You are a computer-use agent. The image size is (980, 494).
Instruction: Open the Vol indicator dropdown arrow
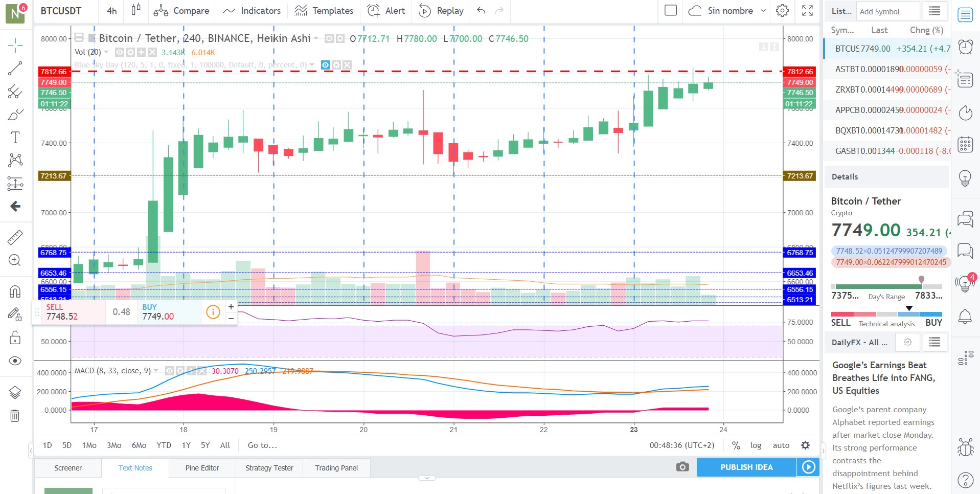pos(106,52)
